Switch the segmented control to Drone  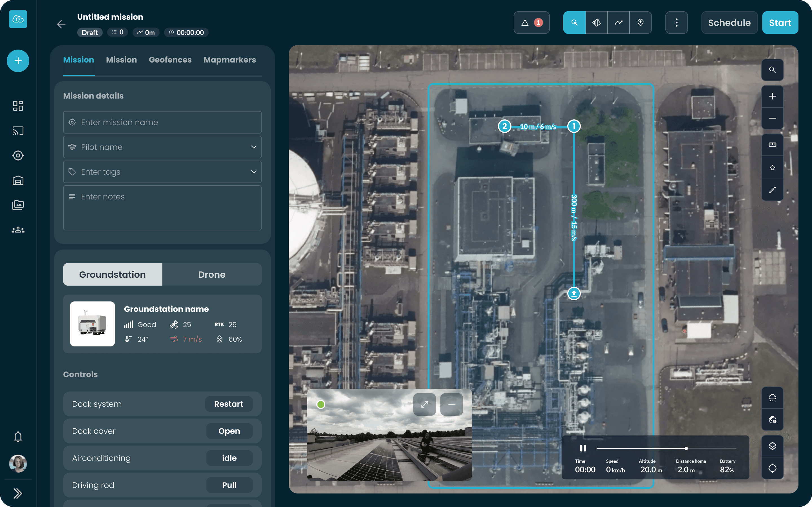tap(212, 274)
